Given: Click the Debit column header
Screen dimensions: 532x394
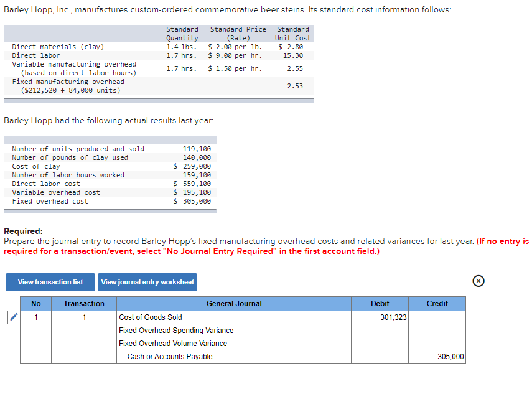Looking at the screenshot, I should tap(380, 304).
